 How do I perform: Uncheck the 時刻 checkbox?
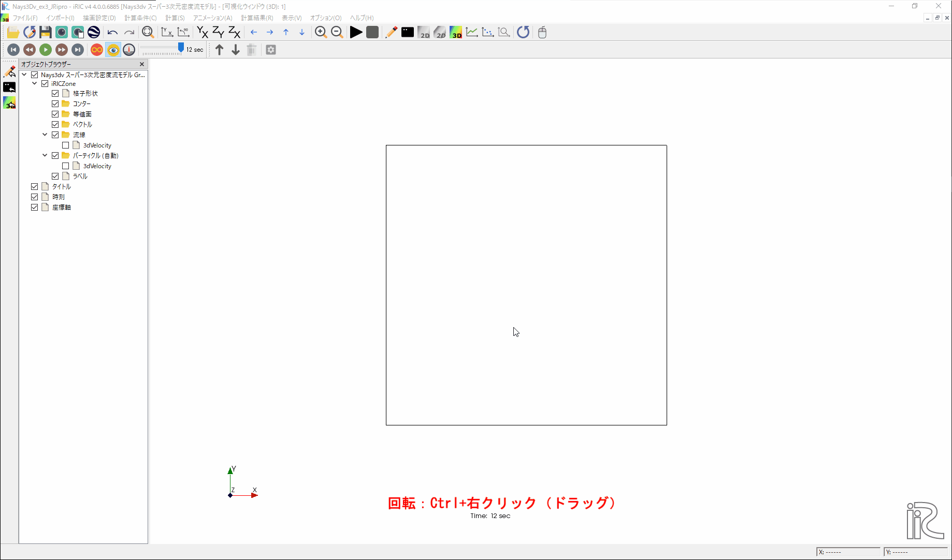(x=35, y=197)
